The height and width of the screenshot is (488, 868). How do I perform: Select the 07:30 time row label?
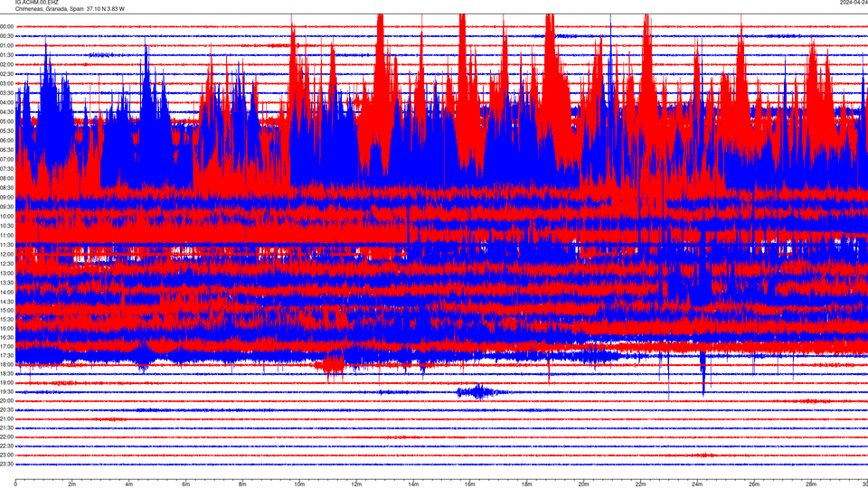[x=6, y=169]
